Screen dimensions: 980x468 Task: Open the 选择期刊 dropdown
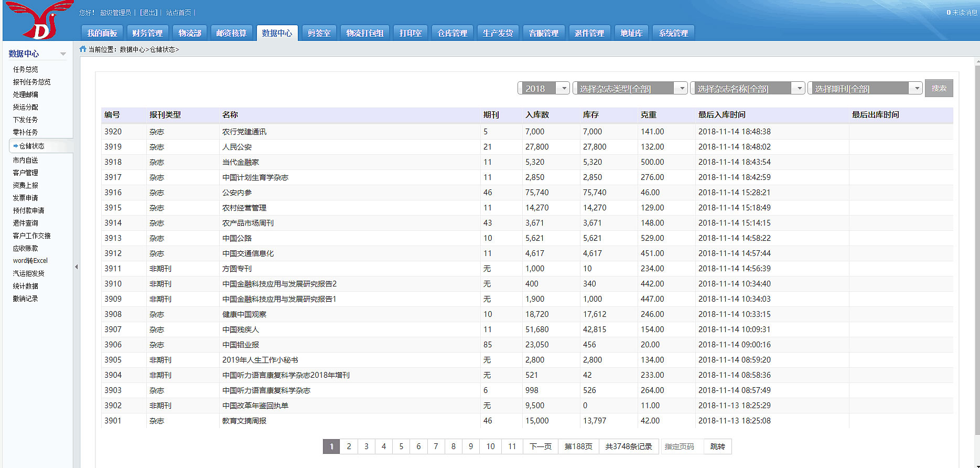tap(865, 89)
